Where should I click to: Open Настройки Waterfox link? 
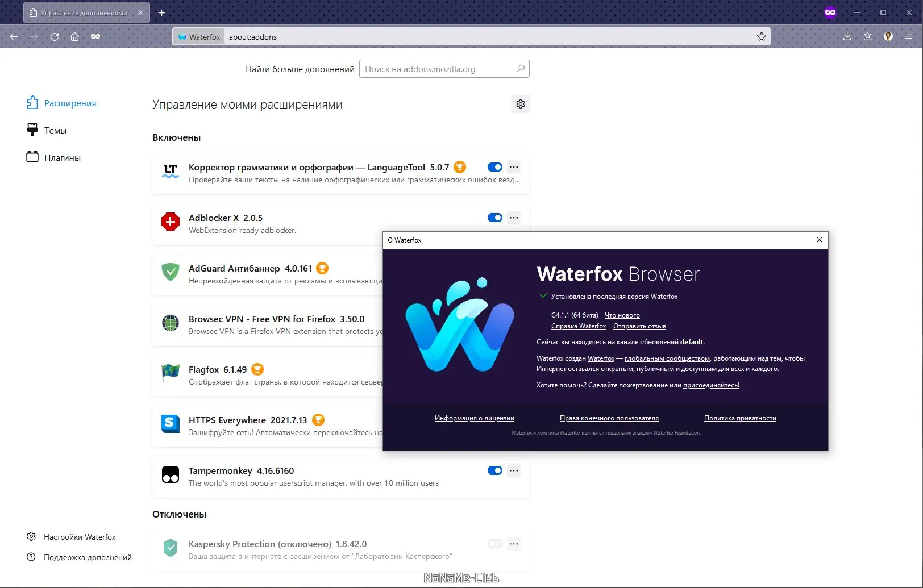point(71,537)
